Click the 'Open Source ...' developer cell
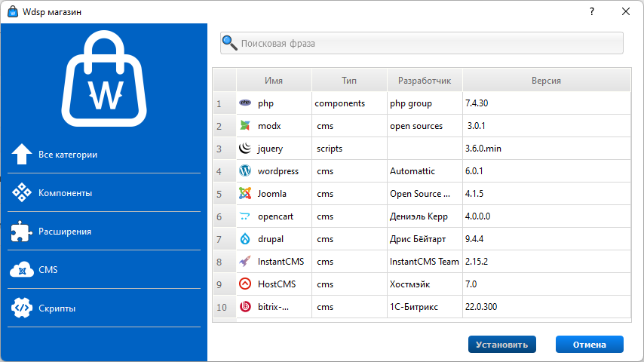 click(x=425, y=194)
